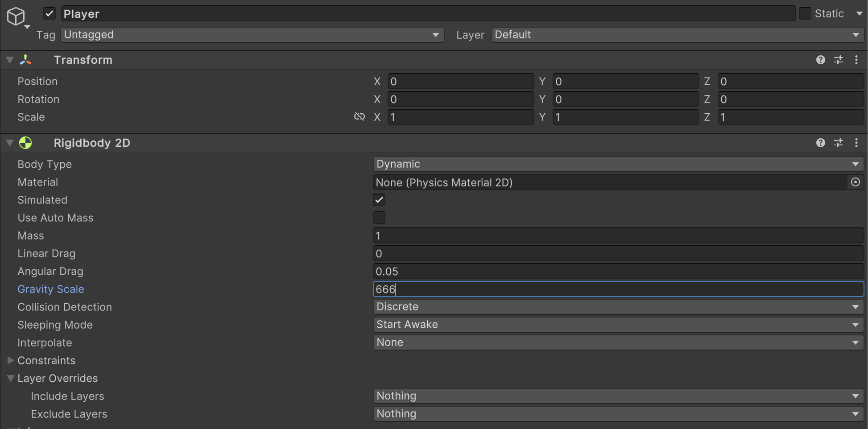Open Transform help via the question mark icon
This screenshot has width=868, height=429.
point(821,60)
